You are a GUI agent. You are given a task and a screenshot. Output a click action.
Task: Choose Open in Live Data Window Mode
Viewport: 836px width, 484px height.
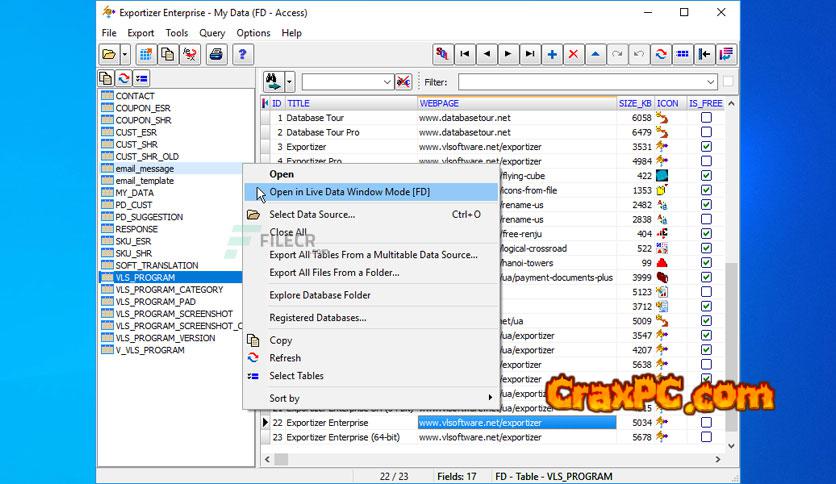349,191
